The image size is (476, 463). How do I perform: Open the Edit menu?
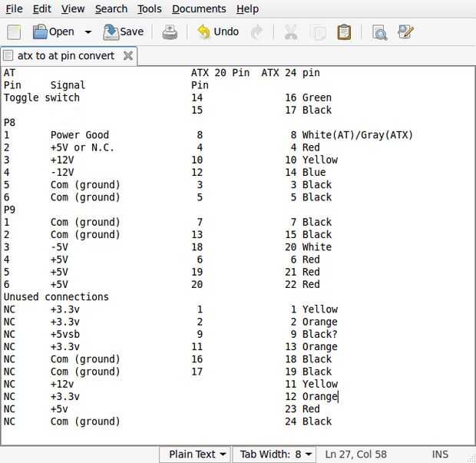[x=42, y=8]
